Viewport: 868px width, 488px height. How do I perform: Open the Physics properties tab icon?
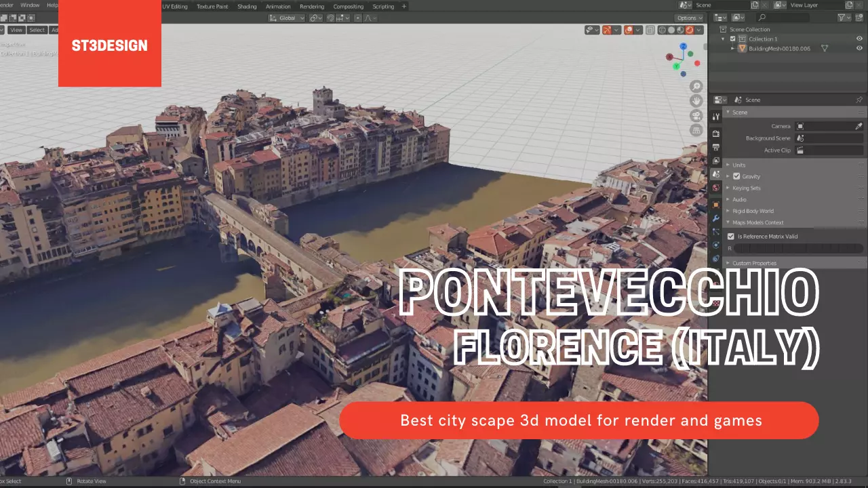coord(715,245)
